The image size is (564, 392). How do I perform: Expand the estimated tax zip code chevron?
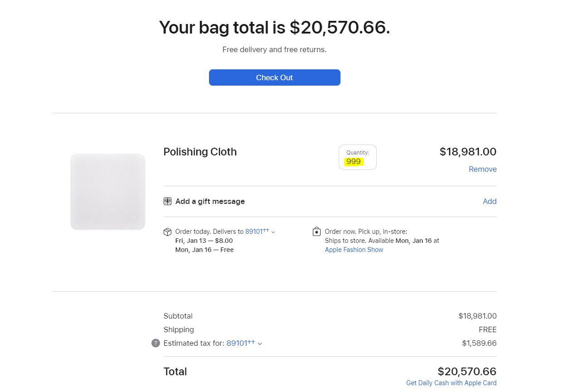click(260, 344)
